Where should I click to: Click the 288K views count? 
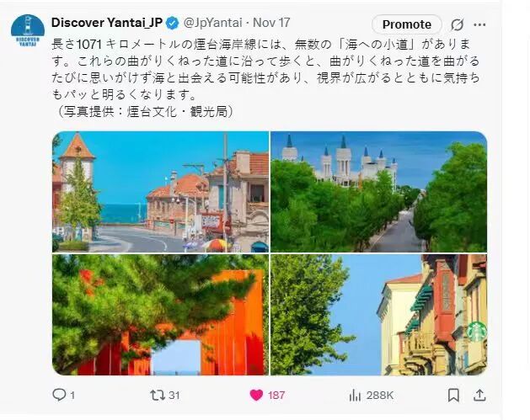pos(379,396)
